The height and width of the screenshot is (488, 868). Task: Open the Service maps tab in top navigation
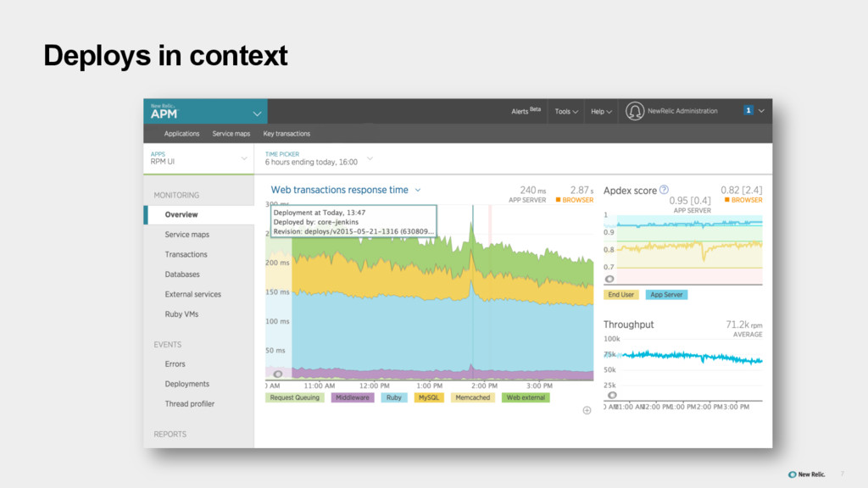231,133
